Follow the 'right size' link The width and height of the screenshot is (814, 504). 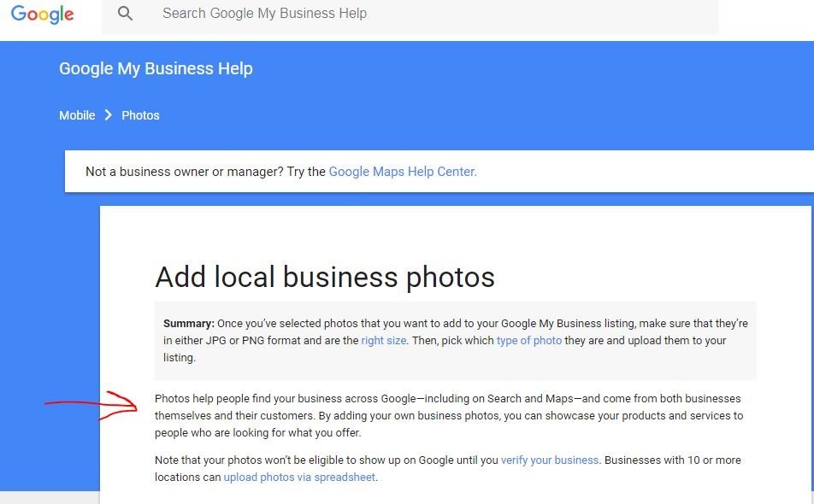click(384, 341)
